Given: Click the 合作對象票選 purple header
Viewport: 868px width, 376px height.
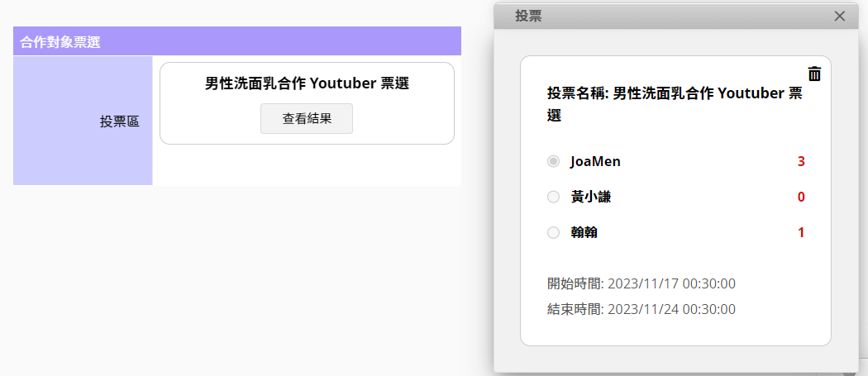Looking at the screenshot, I should click(236, 41).
